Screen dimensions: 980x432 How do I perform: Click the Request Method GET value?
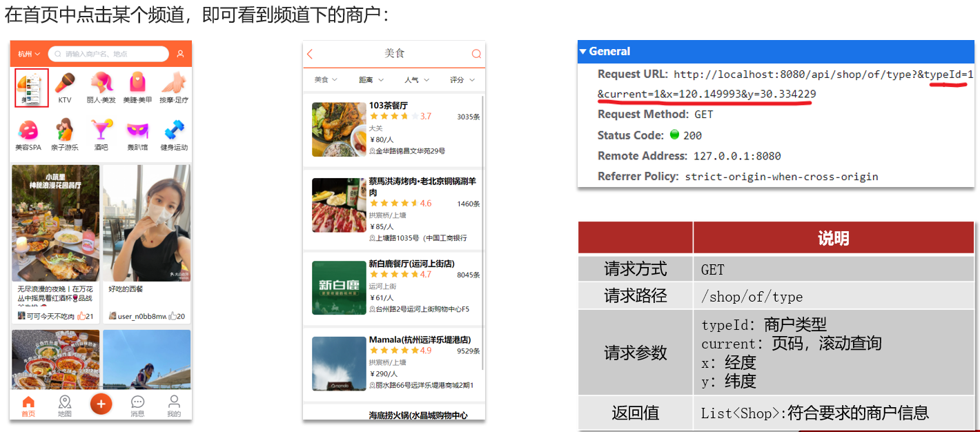coord(704,115)
